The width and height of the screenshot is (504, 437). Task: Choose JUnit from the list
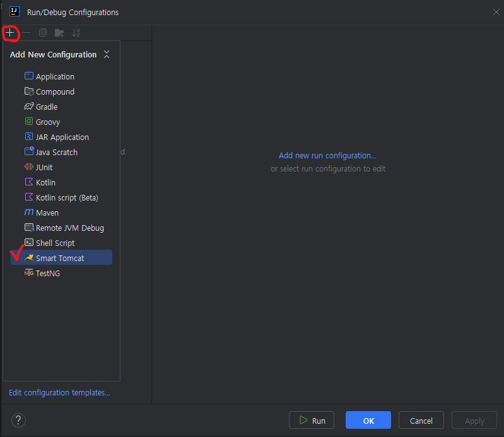click(x=61, y=167)
